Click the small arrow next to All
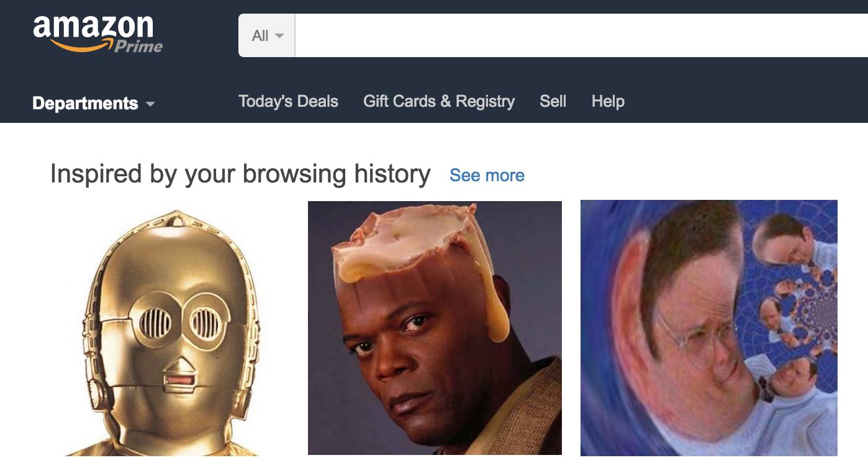The width and height of the screenshot is (868, 468). pyautogui.click(x=279, y=36)
